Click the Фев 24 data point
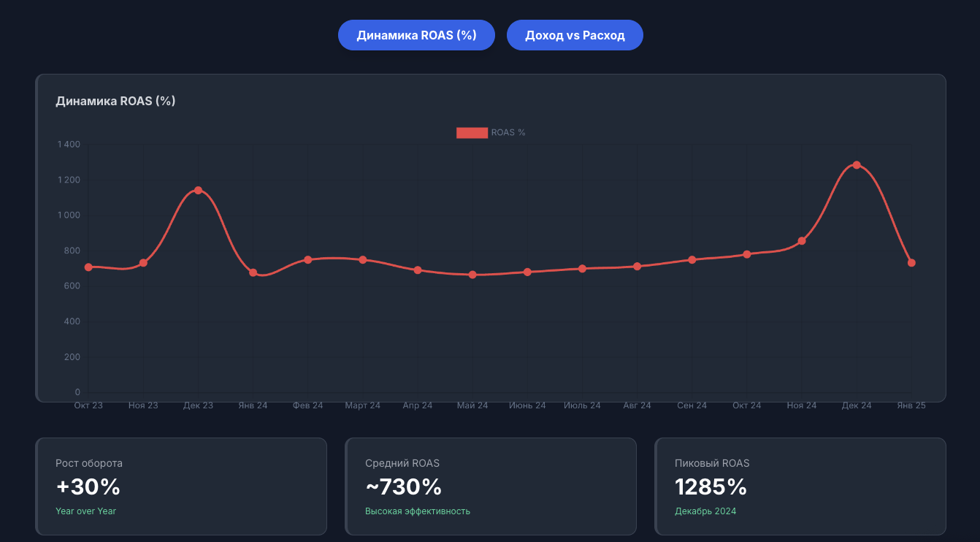980x542 pixels. pos(308,260)
